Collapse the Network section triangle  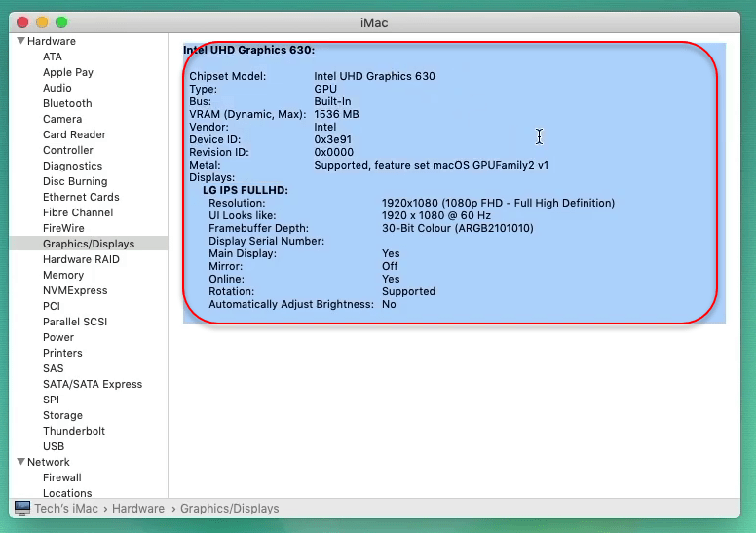coord(20,462)
